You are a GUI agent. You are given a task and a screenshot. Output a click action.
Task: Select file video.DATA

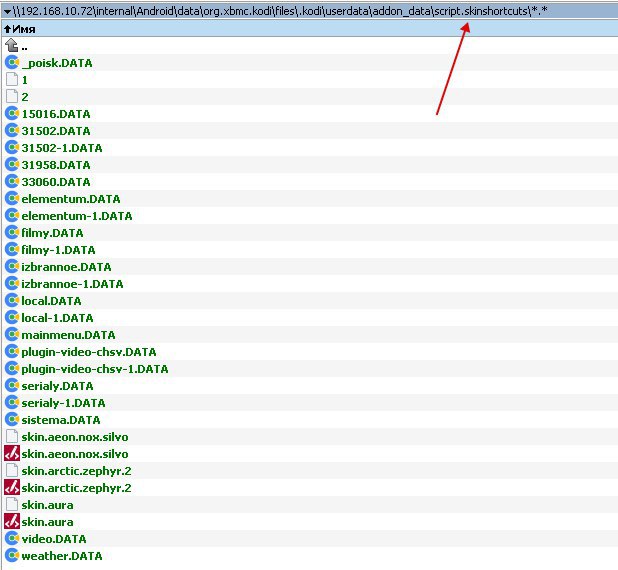pos(54,539)
